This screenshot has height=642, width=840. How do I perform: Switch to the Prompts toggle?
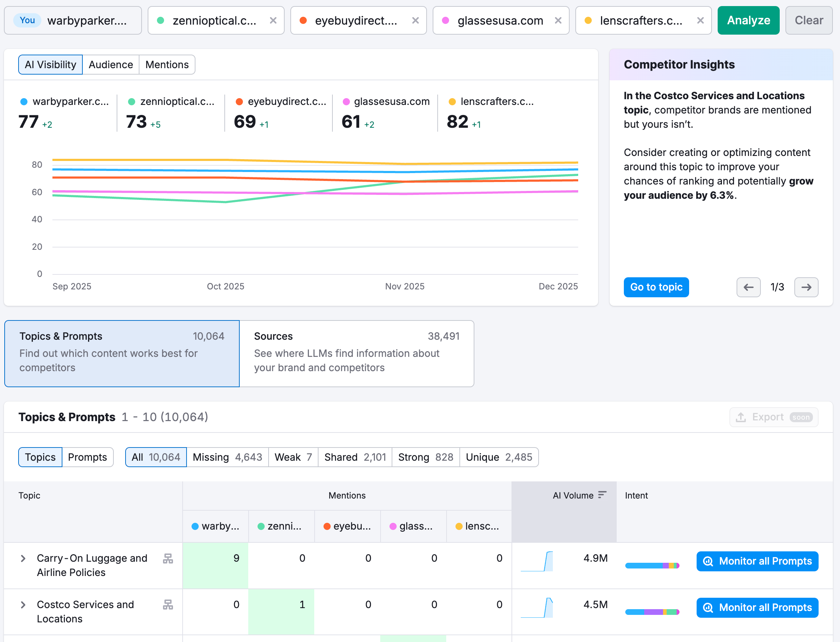click(x=87, y=457)
